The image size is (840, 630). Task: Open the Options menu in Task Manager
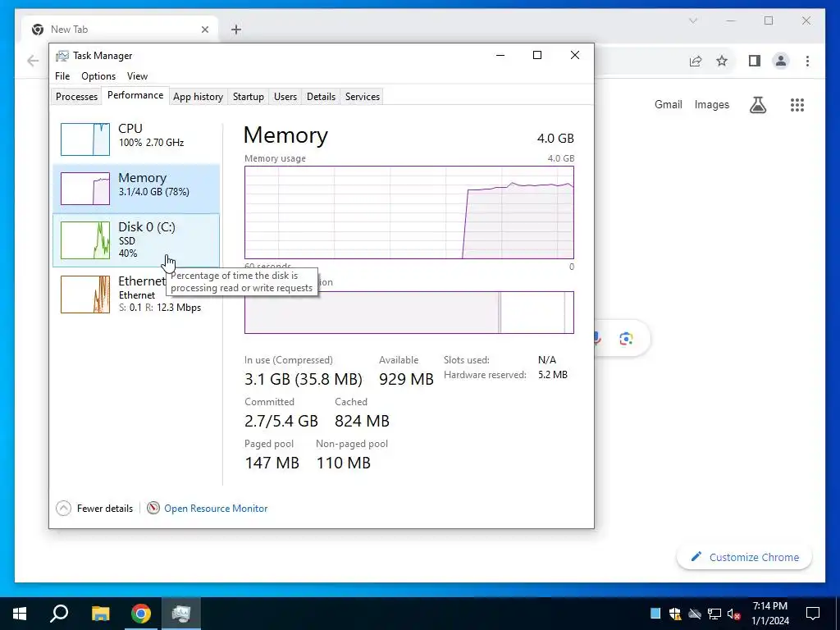(98, 76)
